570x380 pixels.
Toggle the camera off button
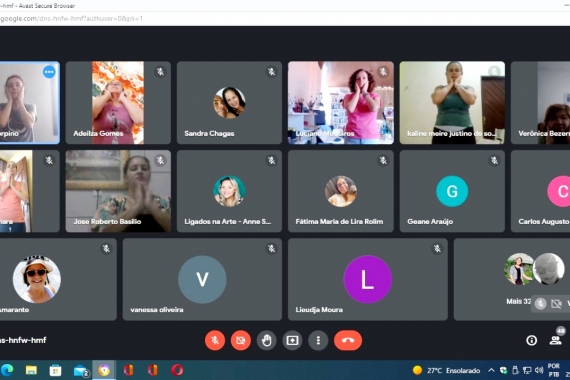pos(241,340)
